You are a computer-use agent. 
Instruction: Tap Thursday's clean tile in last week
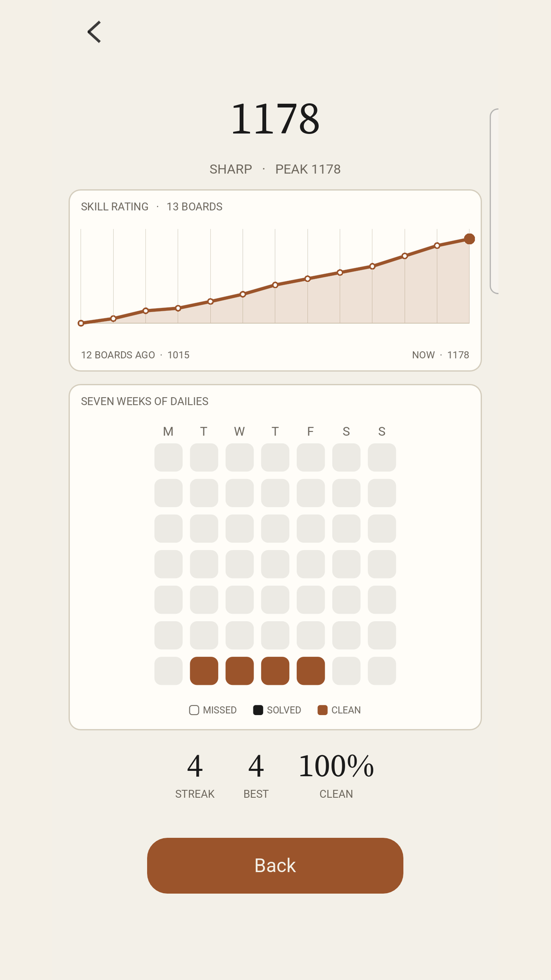pyautogui.click(x=275, y=671)
